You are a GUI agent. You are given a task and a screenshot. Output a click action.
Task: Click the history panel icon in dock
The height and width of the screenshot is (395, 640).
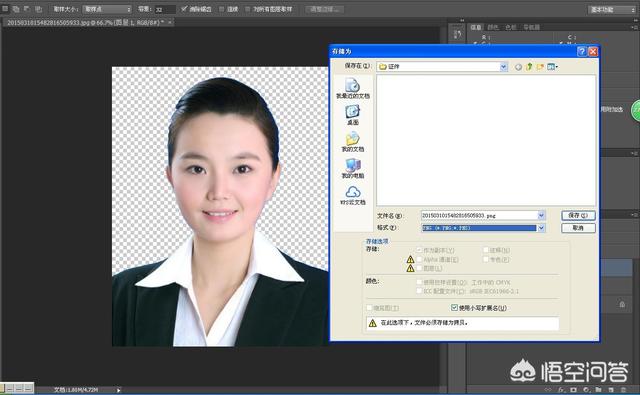[457, 35]
